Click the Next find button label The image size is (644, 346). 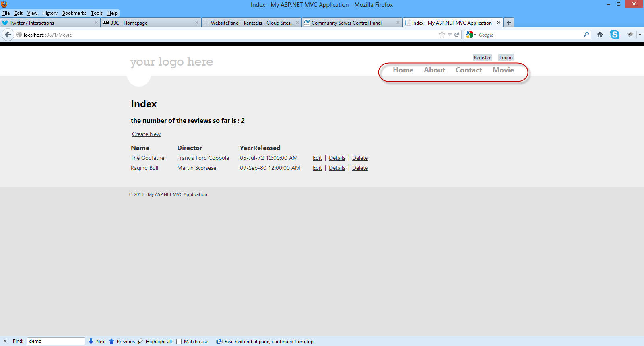click(101, 342)
